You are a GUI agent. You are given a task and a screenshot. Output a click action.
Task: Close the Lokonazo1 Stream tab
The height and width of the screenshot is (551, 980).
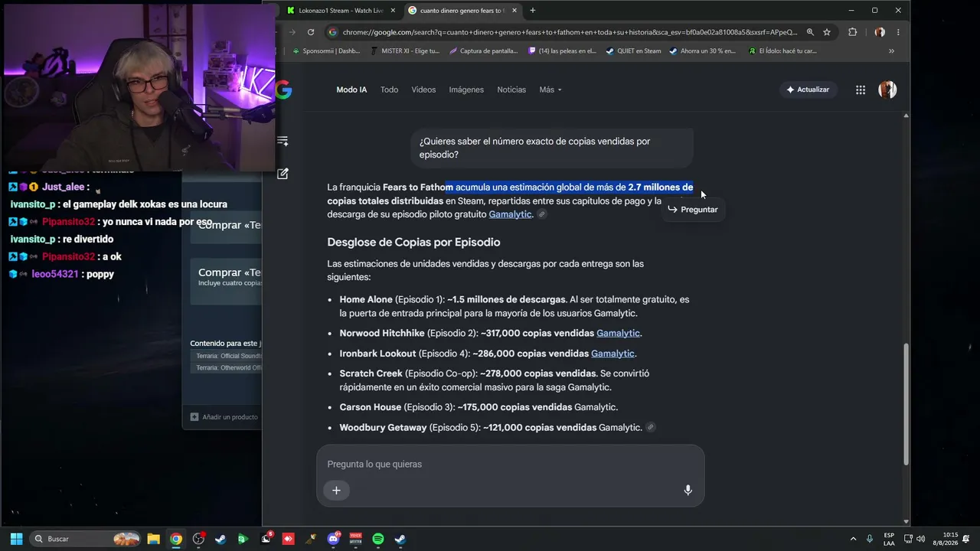tap(394, 11)
